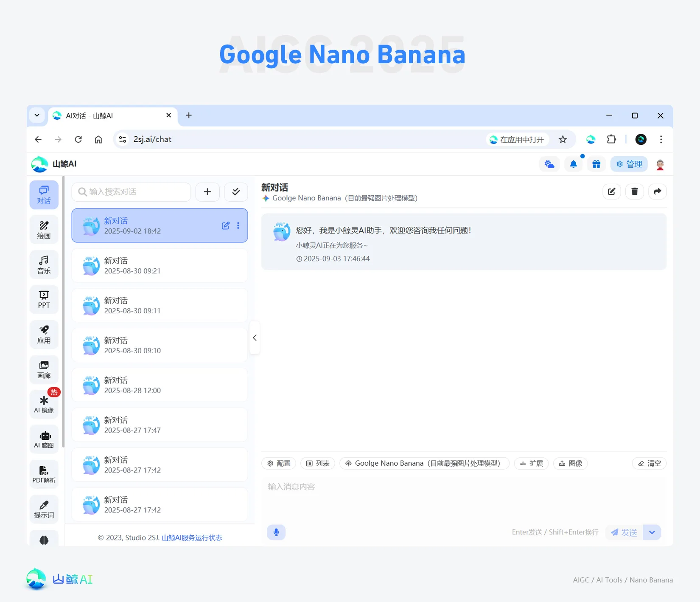Click the 图像 image upload button
700x602 pixels.
571,463
